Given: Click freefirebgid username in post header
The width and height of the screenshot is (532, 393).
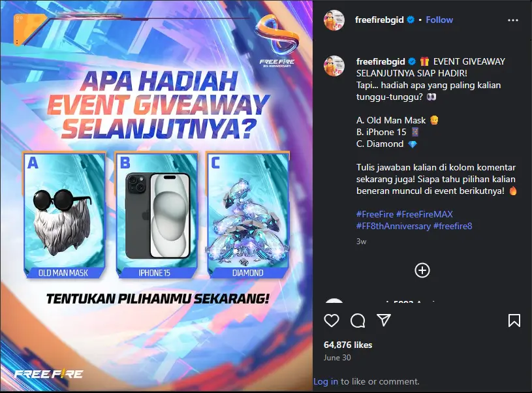Looking at the screenshot, I should point(379,20).
